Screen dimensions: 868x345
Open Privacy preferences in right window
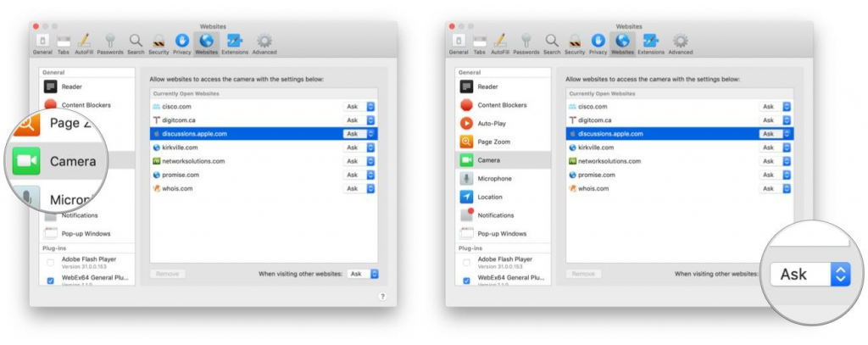pos(598,44)
